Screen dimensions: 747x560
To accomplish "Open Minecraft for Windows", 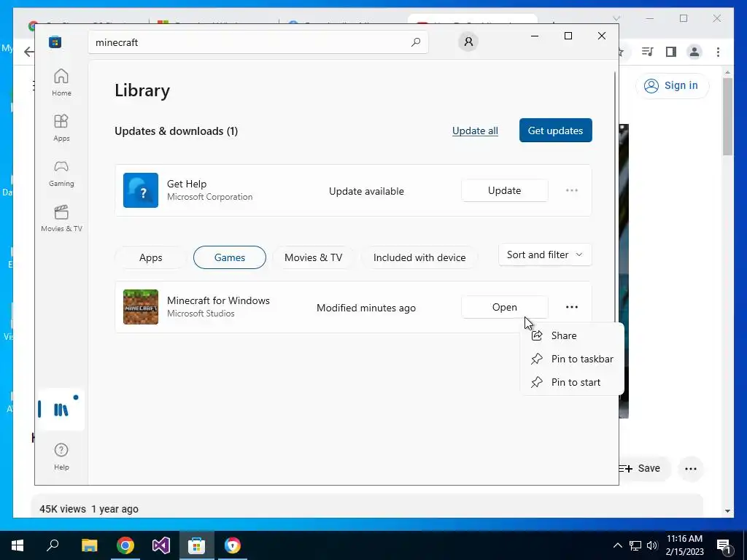I will tap(505, 307).
